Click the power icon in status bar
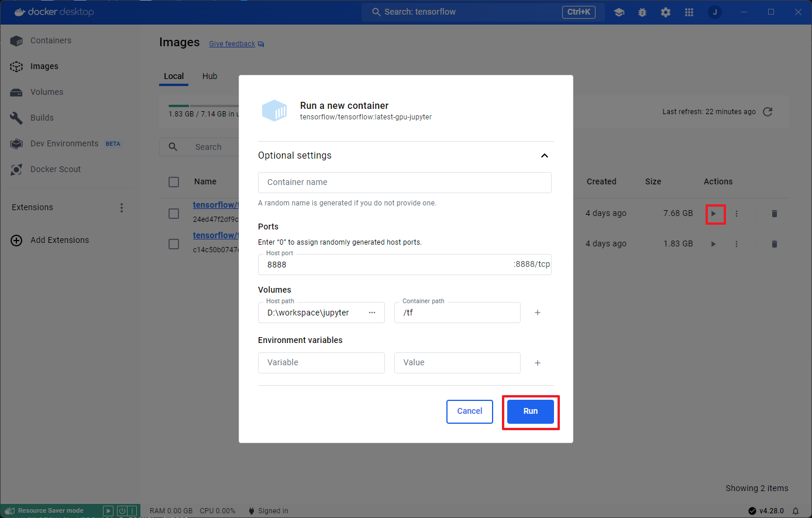Viewport: 812px width, 518px height. (122, 511)
